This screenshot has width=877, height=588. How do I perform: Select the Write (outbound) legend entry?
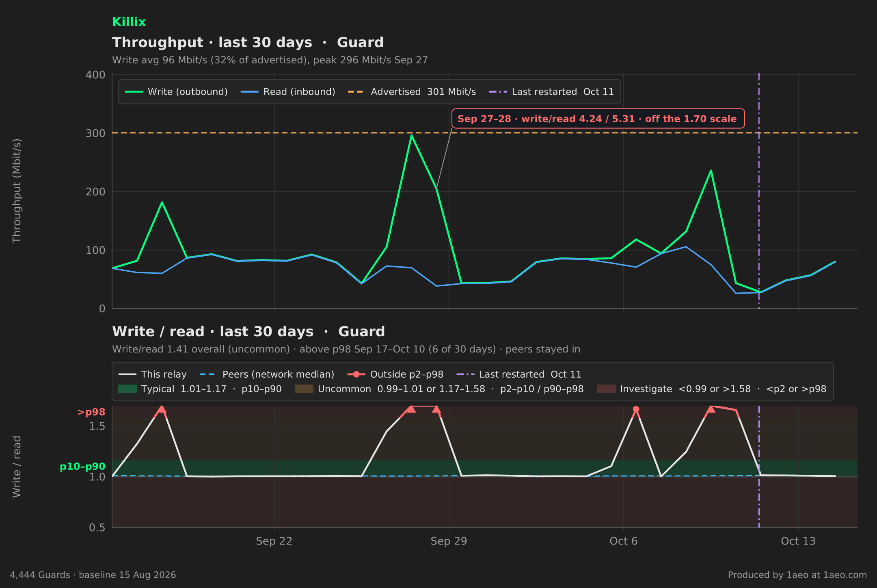pyautogui.click(x=176, y=92)
